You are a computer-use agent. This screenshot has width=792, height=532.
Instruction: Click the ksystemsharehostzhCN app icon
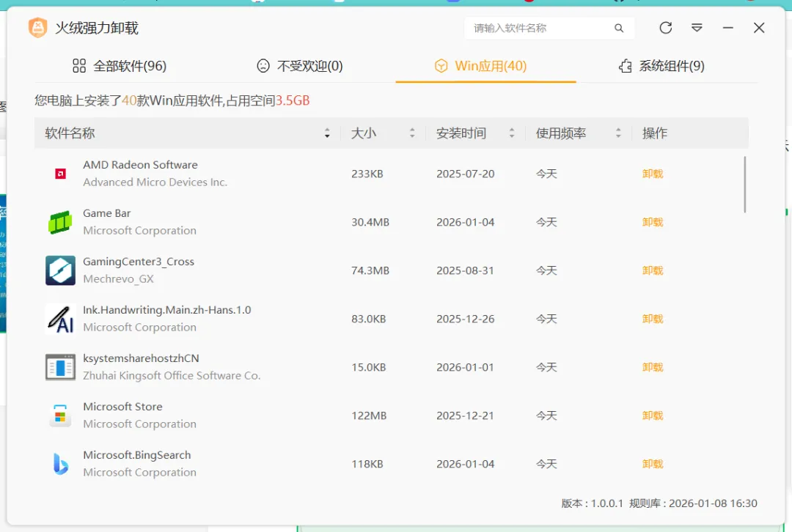pos(60,367)
